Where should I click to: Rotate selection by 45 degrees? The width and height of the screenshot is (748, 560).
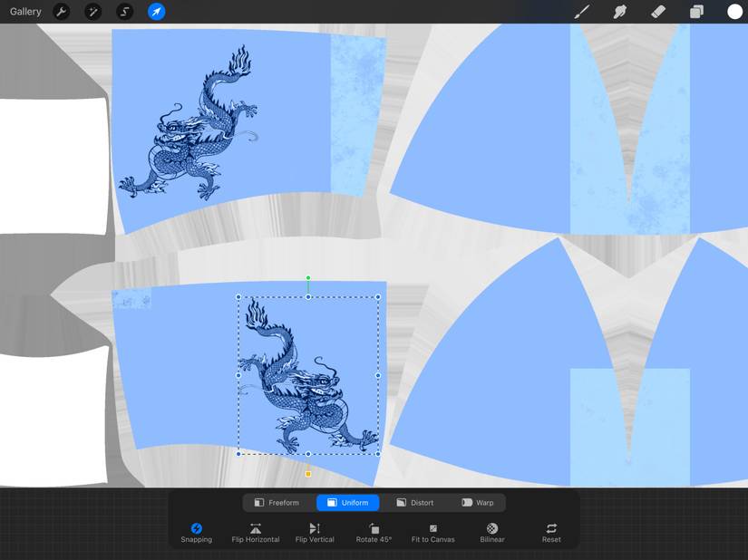point(374,533)
